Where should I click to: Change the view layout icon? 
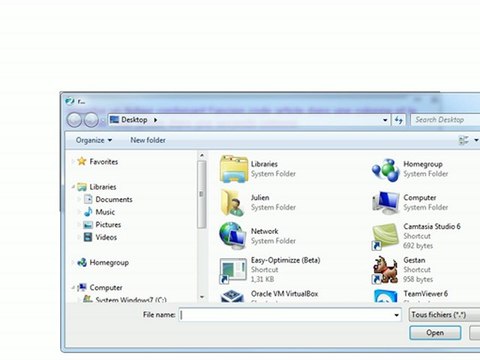464,140
